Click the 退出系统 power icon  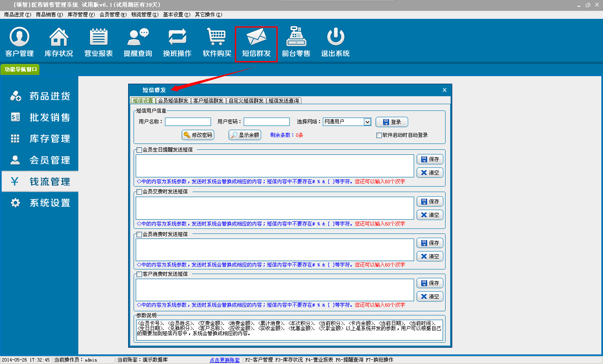click(335, 42)
